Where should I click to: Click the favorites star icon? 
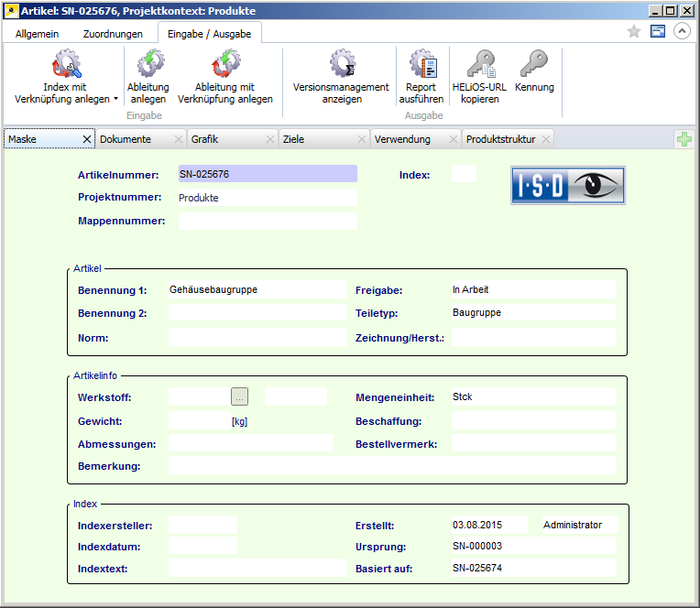click(x=633, y=31)
